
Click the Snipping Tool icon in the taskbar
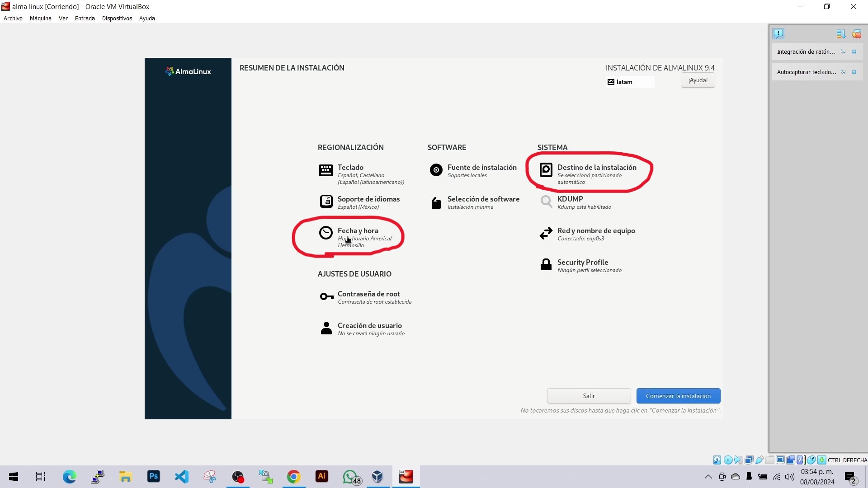click(x=210, y=477)
